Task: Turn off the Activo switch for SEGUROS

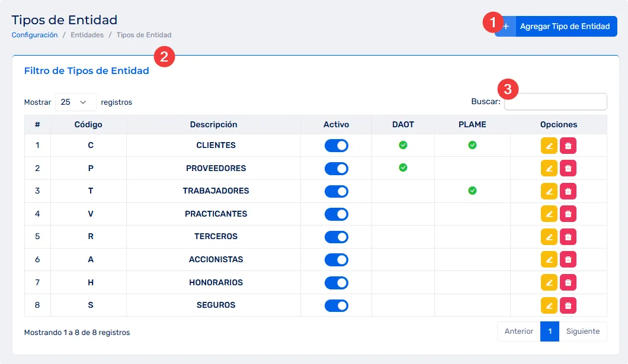Action: click(336, 305)
